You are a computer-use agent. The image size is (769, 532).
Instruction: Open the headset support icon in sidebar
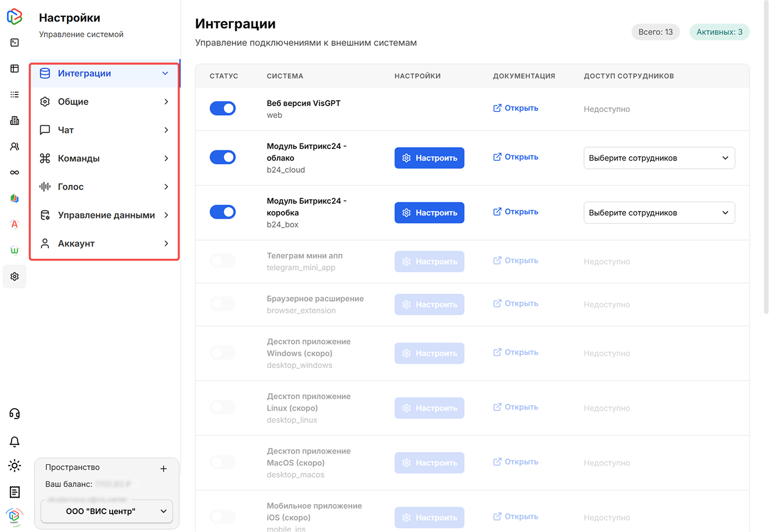coord(14,413)
